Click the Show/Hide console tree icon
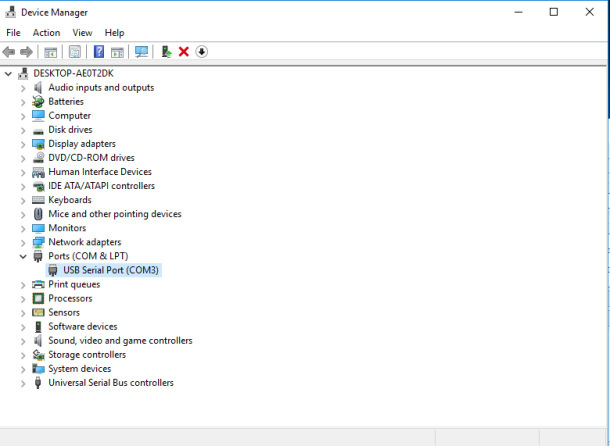 click(x=52, y=52)
